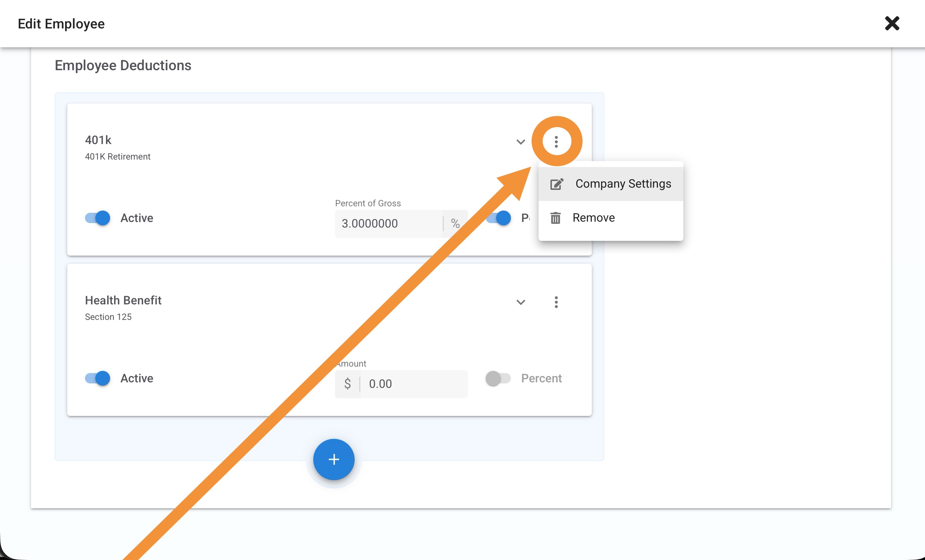925x560 pixels.
Task: Toggle the 401k Active switch
Action: [x=98, y=218]
